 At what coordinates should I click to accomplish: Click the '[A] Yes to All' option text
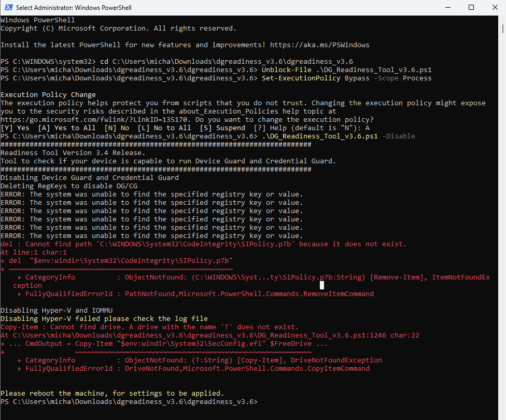tap(67, 128)
